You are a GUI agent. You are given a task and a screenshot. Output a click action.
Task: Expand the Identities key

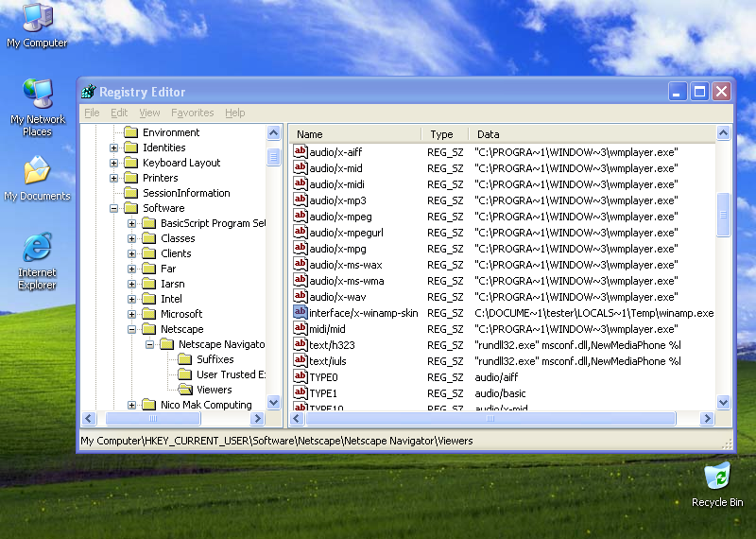coord(113,148)
